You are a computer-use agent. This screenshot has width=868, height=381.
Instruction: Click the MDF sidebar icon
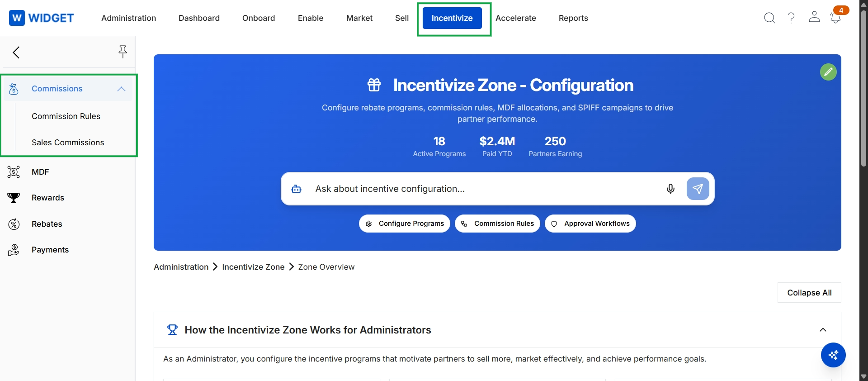click(14, 172)
